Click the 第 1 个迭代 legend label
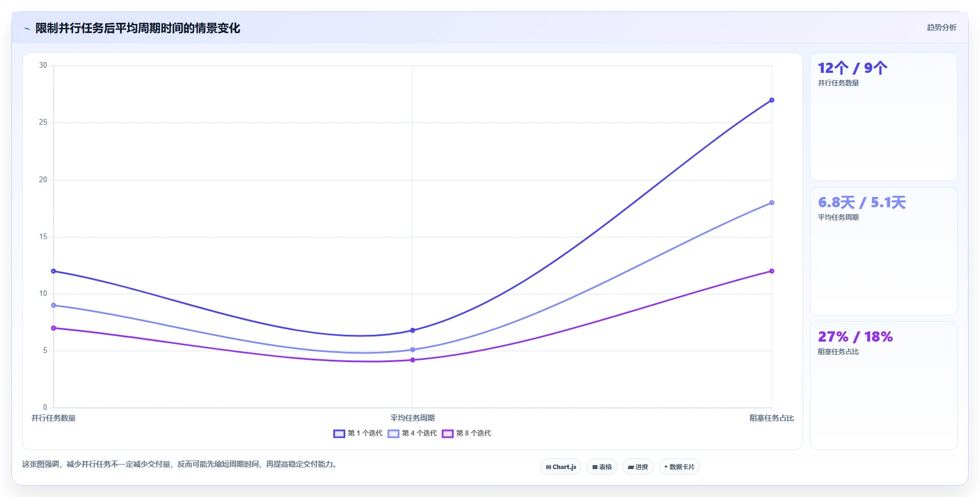980x497 pixels. [365, 433]
